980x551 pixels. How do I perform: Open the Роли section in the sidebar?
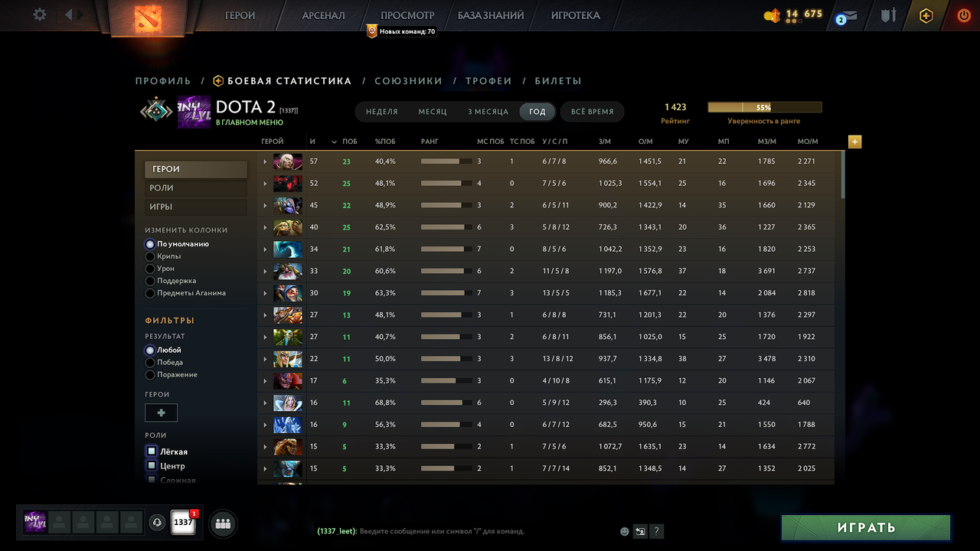(x=196, y=188)
